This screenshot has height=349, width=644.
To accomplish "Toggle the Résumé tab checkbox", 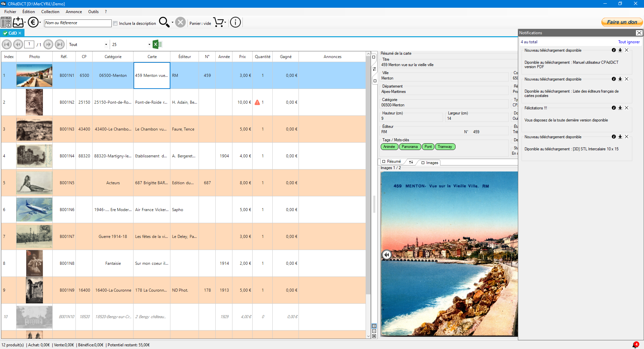I will (x=384, y=161).
